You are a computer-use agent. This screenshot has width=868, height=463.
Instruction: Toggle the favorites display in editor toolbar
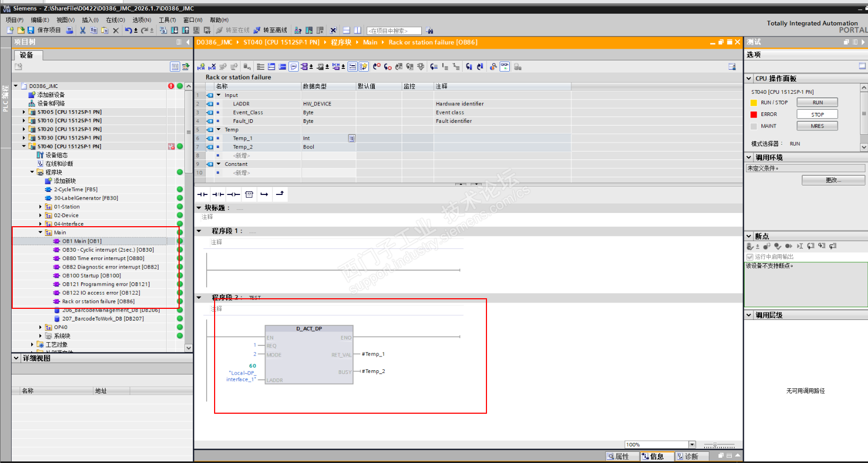coord(364,67)
